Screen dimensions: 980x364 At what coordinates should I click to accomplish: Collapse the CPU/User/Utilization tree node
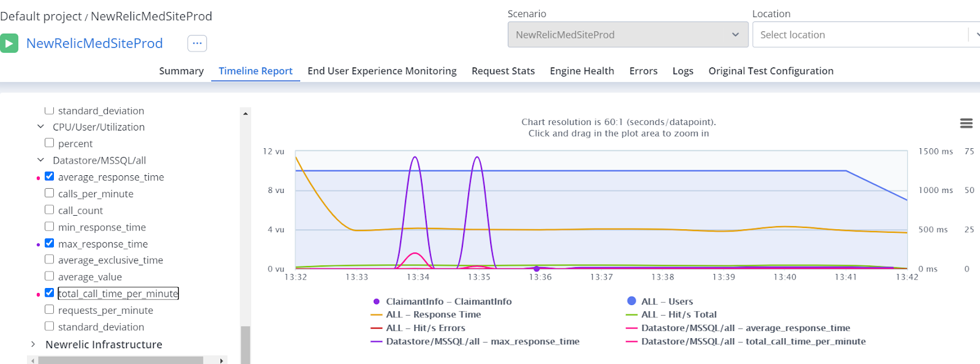[x=40, y=127]
